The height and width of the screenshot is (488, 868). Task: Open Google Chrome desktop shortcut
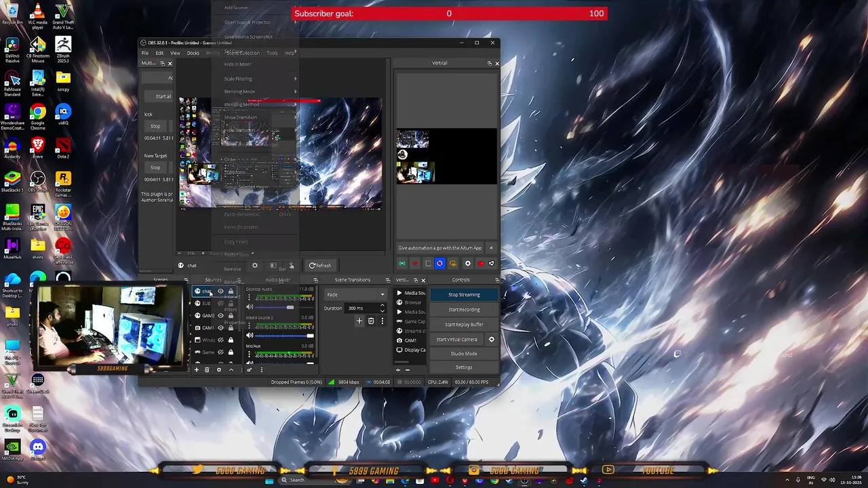[38, 115]
